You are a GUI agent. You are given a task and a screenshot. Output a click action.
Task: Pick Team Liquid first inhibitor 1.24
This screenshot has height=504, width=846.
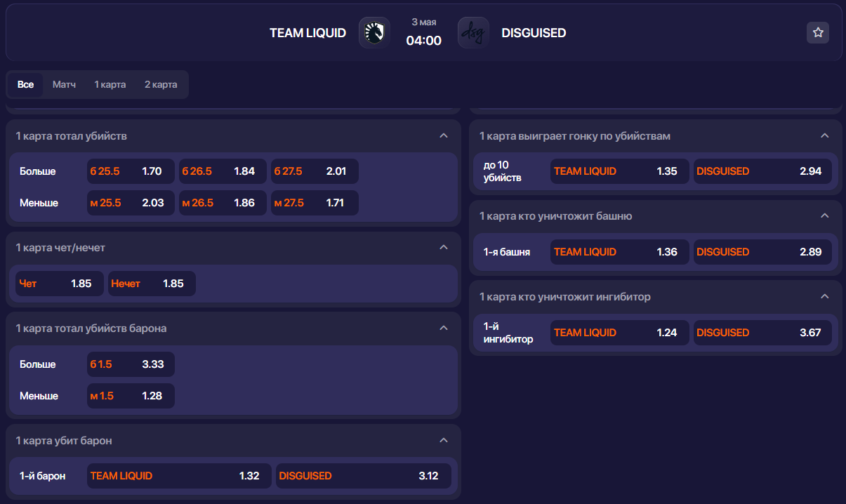tap(620, 333)
